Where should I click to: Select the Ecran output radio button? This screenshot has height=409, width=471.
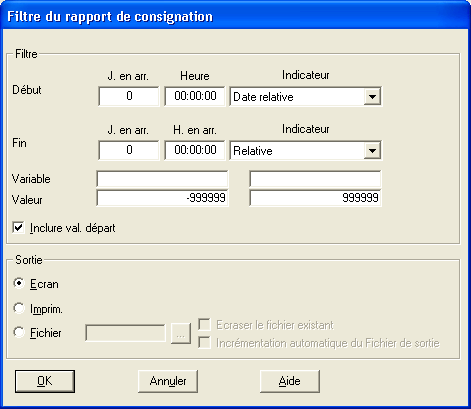coord(19,284)
